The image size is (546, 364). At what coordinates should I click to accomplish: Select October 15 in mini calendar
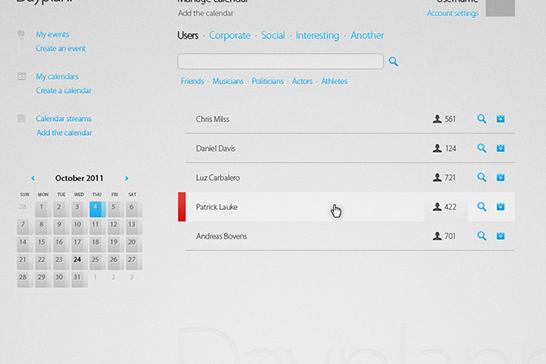click(43, 244)
